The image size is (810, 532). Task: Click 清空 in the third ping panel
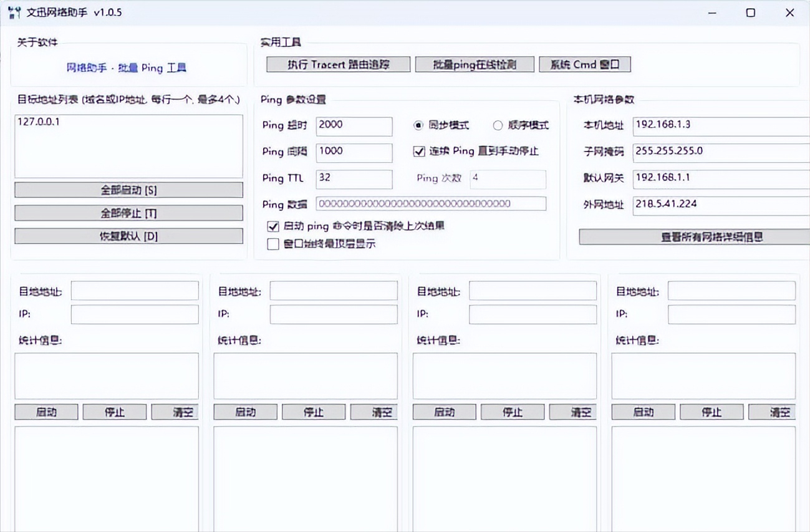coord(573,412)
